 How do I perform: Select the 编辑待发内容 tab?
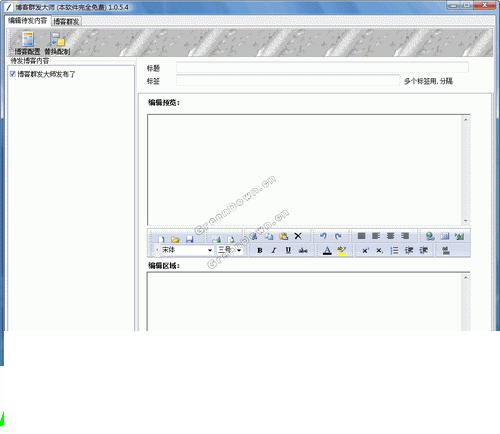pos(28,21)
